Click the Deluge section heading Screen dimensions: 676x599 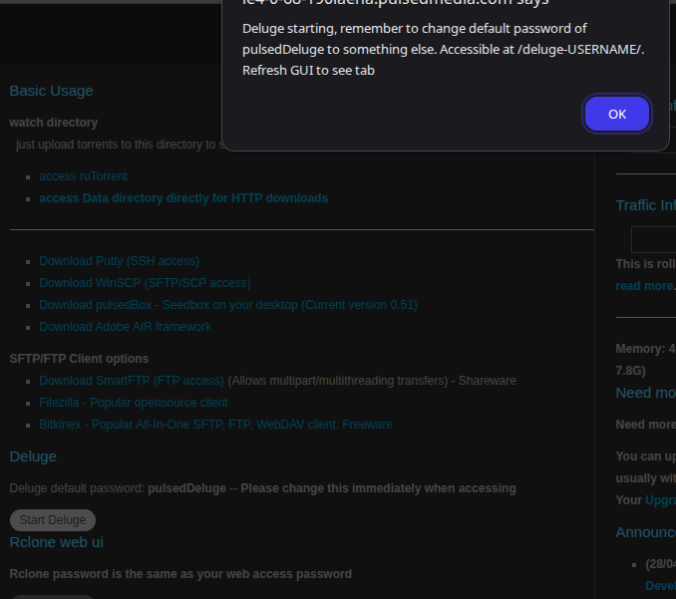click(33, 456)
